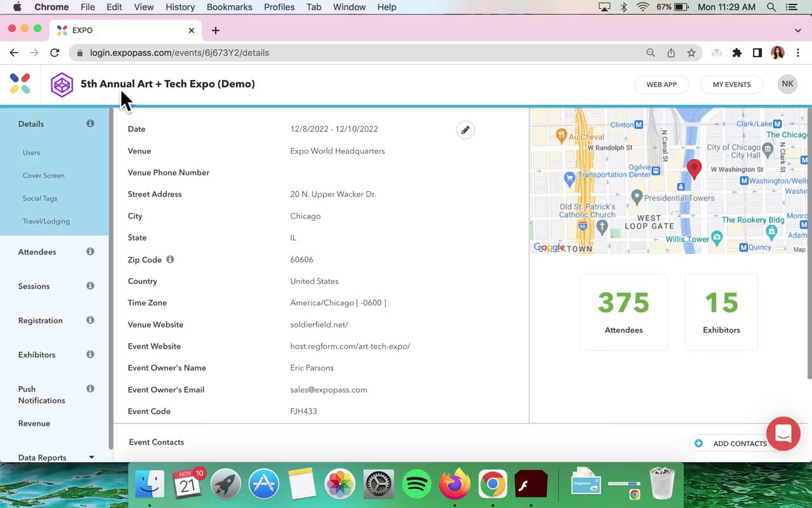Click the Chrome profile avatar
The width and height of the screenshot is (812, 508).
778,53
